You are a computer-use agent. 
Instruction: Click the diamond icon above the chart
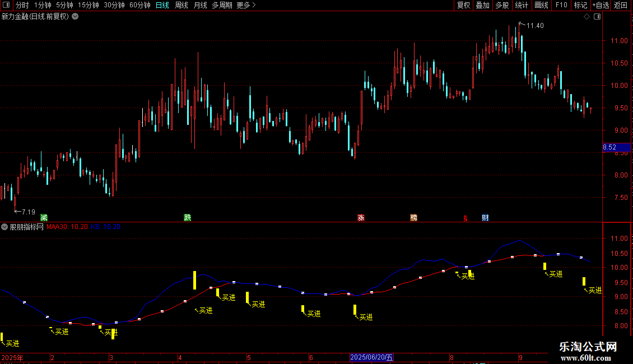587,17
